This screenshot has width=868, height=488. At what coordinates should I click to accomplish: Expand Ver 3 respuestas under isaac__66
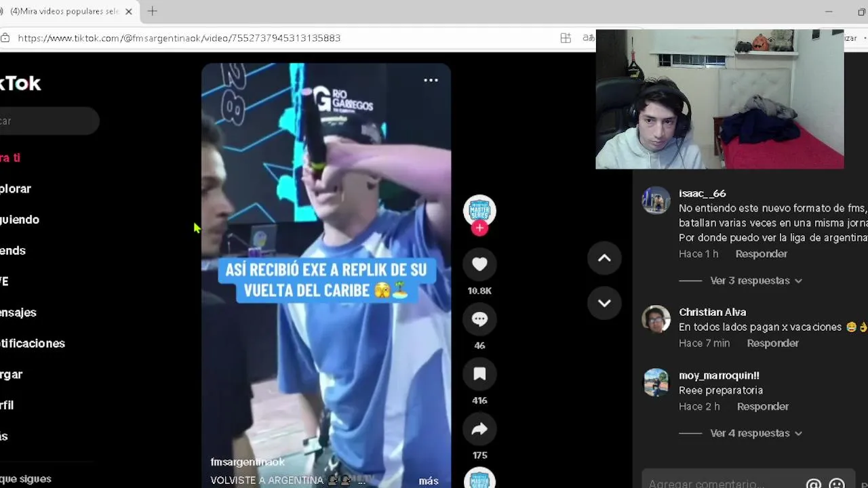point(756,281)
